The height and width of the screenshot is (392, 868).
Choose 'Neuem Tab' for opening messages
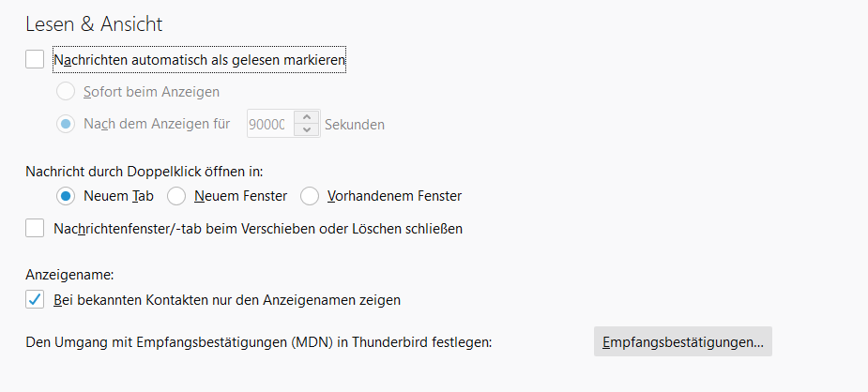click(x=66, y=197)
